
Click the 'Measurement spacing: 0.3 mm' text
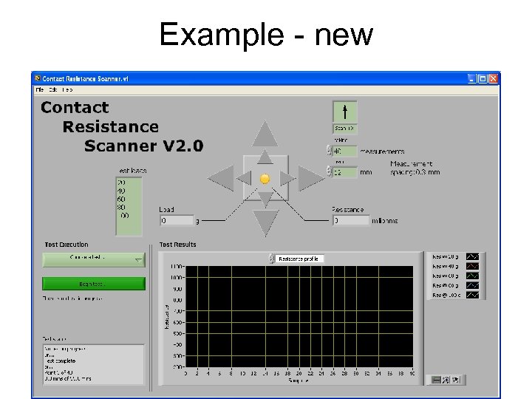click(x=415, y=168)
